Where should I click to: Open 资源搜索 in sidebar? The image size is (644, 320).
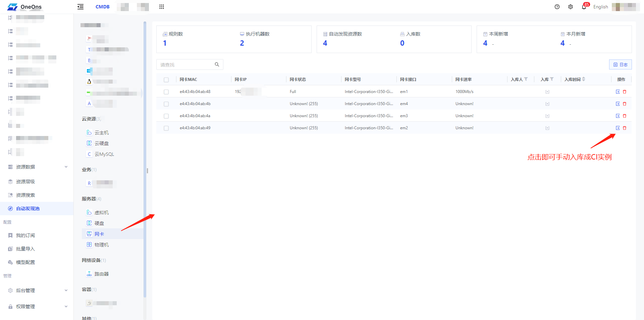(25, 195)
